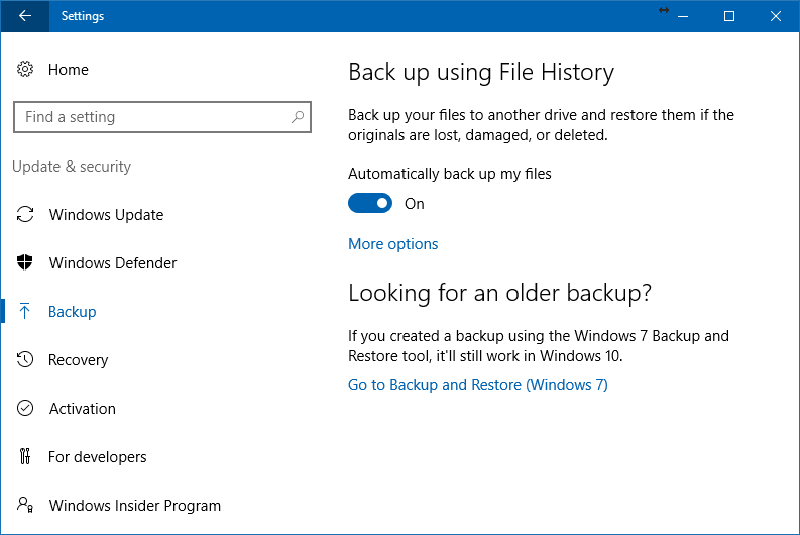Click the For developers tools icon

(25, 457)
